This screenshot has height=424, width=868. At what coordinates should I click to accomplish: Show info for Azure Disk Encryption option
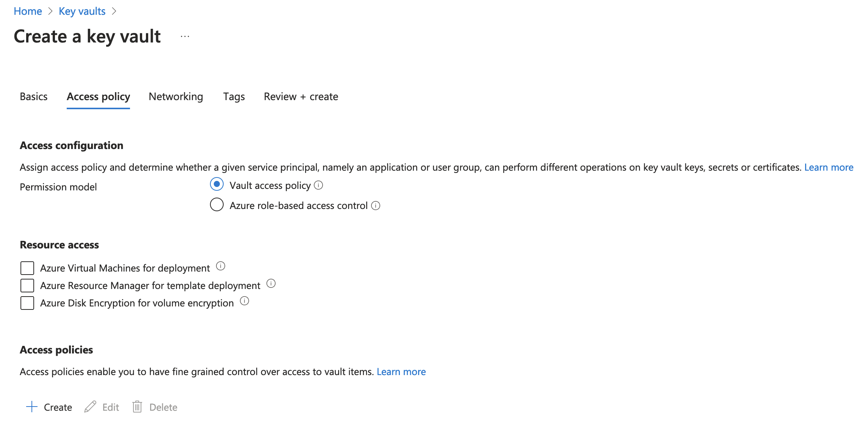point(245,301)
